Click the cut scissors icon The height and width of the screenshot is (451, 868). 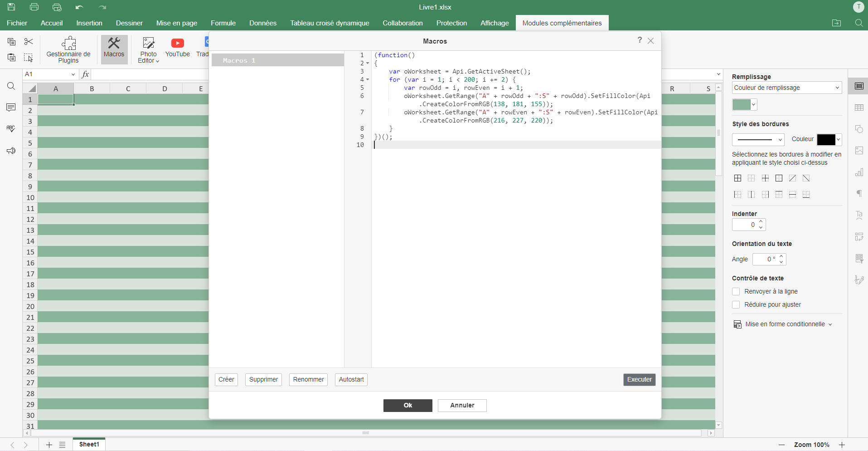[x=29, y=42]
